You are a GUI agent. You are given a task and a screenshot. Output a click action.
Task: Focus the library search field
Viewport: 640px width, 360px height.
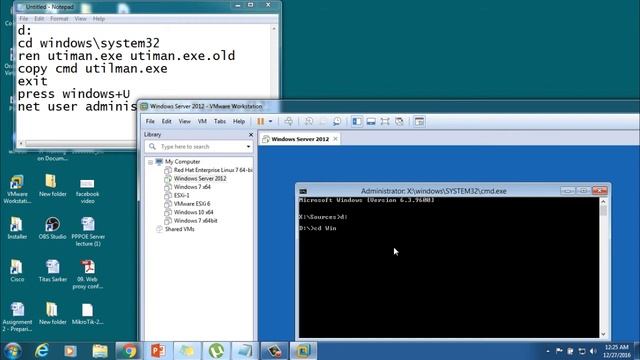[198, 147]
